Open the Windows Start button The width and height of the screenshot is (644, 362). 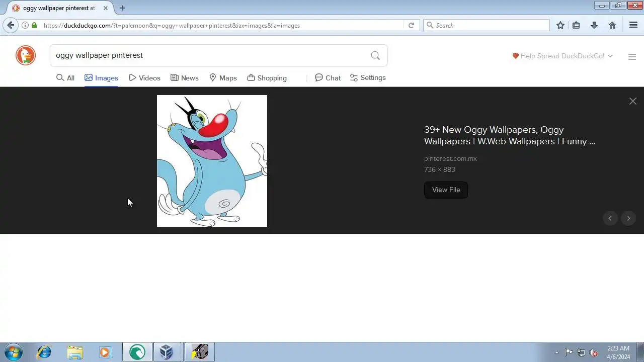pos(14,352)
